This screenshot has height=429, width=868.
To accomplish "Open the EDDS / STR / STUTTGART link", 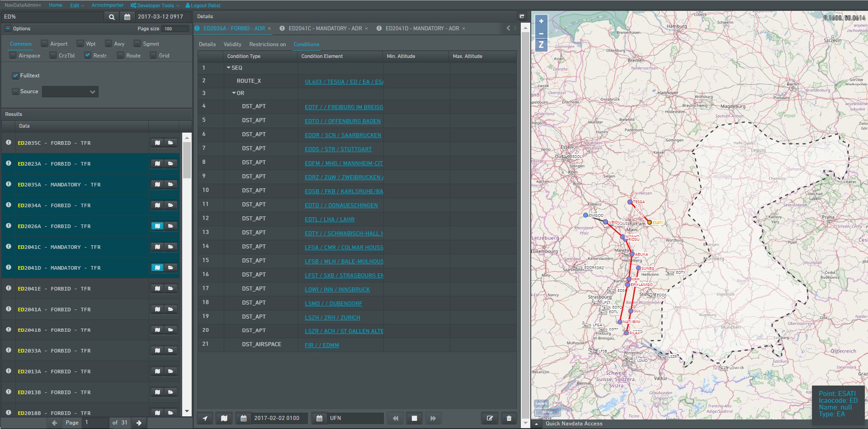I will tap(338, 149).
